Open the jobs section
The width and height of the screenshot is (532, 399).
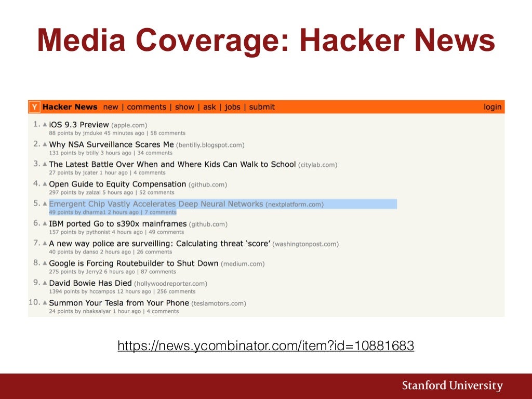[232, 107]
